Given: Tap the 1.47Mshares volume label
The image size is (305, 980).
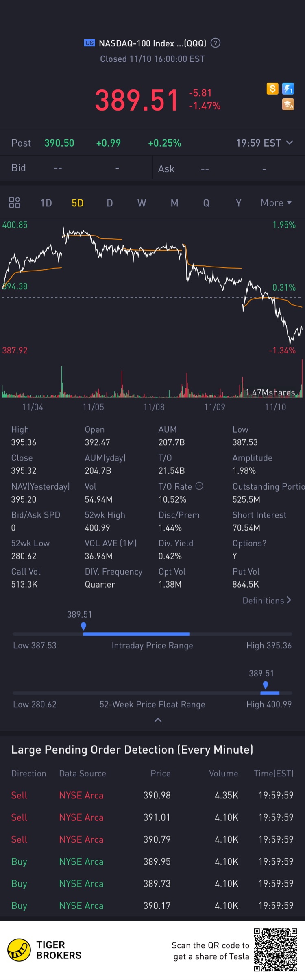Looking at the screenshot, I should pos(270,392).
